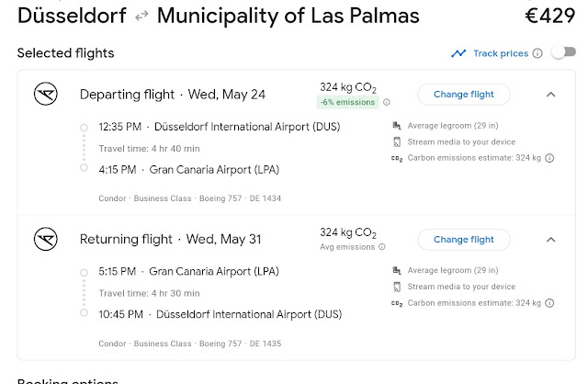Open departing flight carbon emissions estimate info
The height and width of the screenshot is (384, 588).
[x=549, y=158]
